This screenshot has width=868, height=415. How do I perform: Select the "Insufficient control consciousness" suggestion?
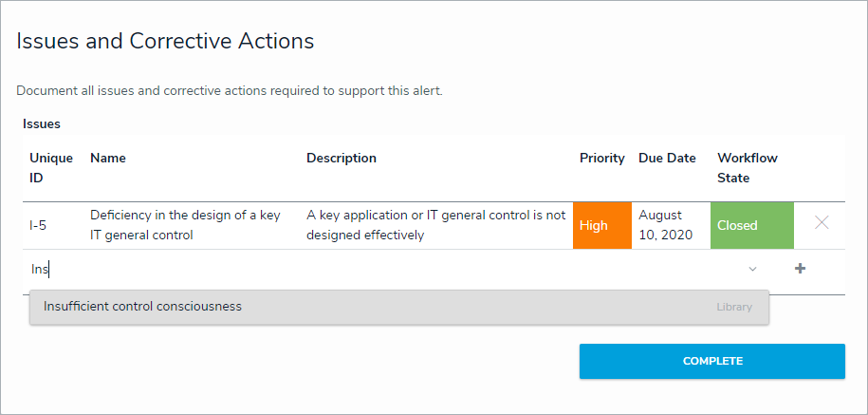tap(142, 307)
